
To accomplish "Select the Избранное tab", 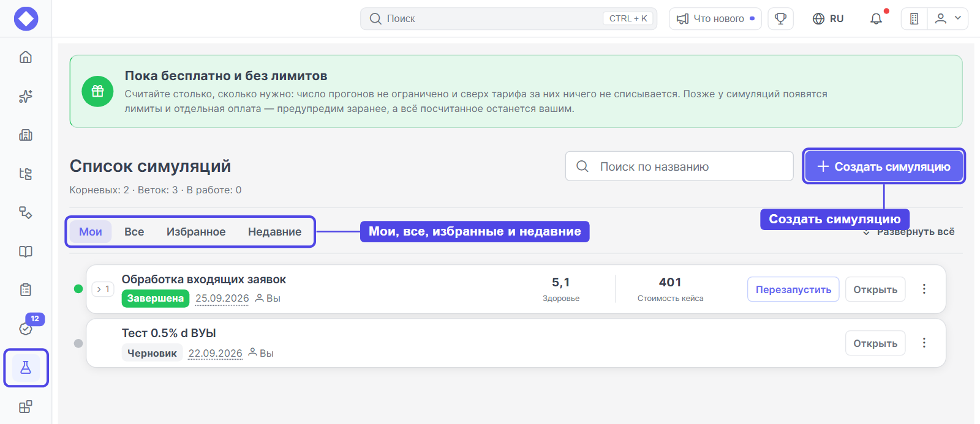I will (196, 231).
